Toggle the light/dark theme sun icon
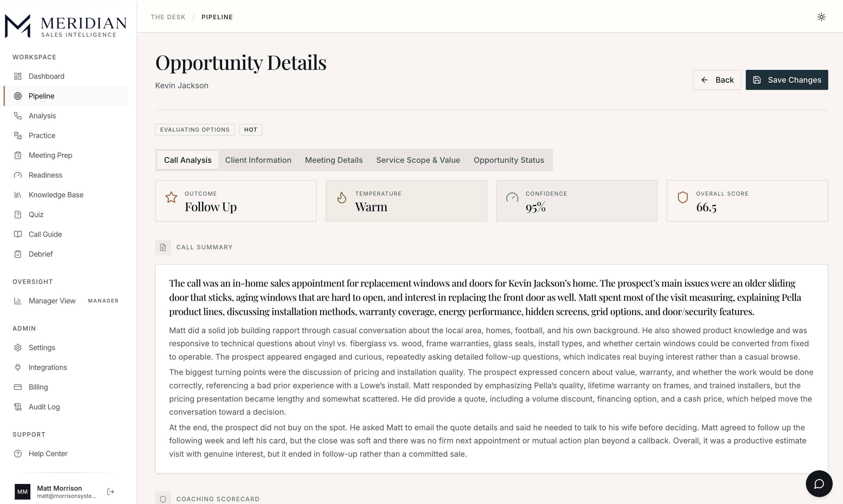This screenshot has width=843, height=504. click(x=821, y=17)
